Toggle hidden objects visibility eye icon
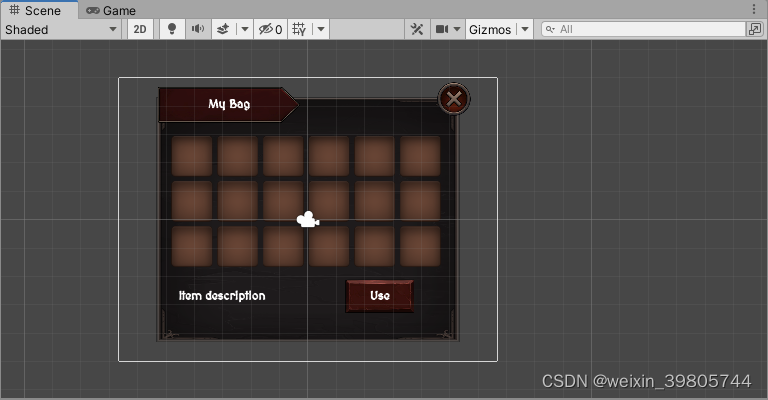 tap(270, 29)
